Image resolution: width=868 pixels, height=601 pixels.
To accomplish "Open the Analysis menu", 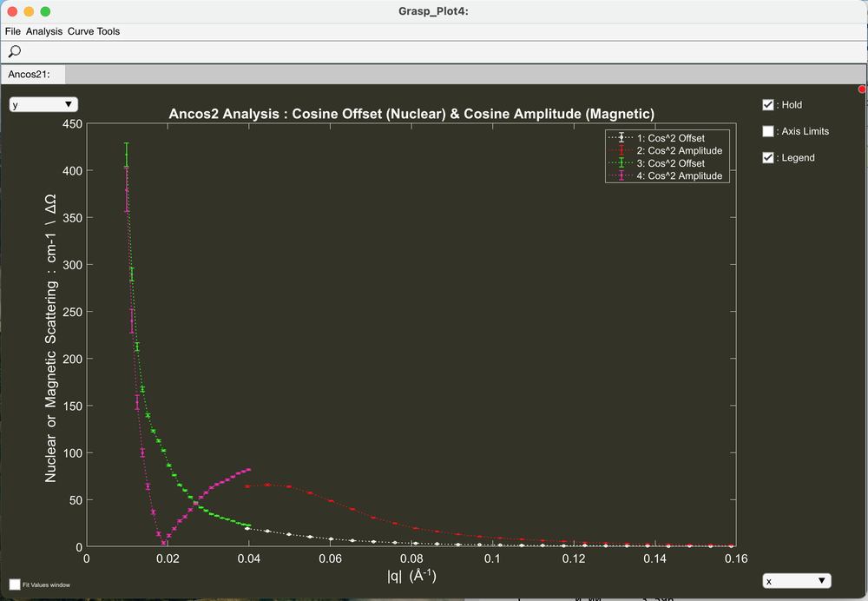I will tap(44, 31).
